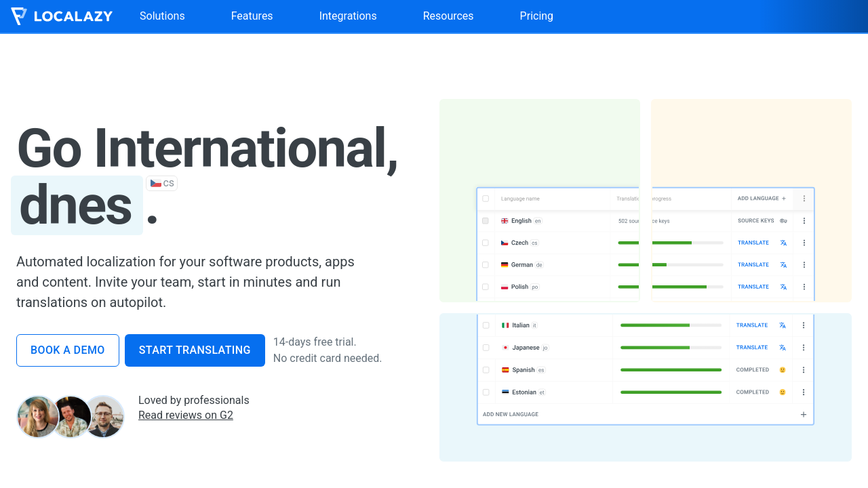
Task: Open three-dot menu for Japanese row
Action: [804, 348]
